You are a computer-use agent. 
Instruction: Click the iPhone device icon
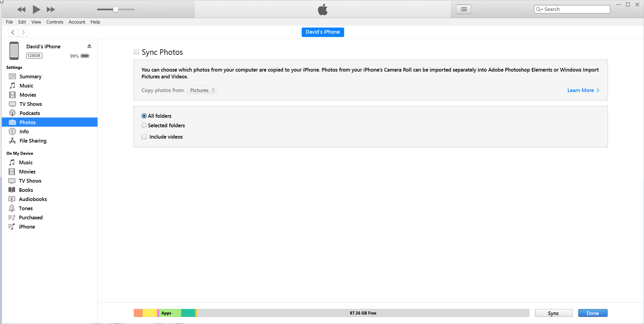[x=14, y=51]
